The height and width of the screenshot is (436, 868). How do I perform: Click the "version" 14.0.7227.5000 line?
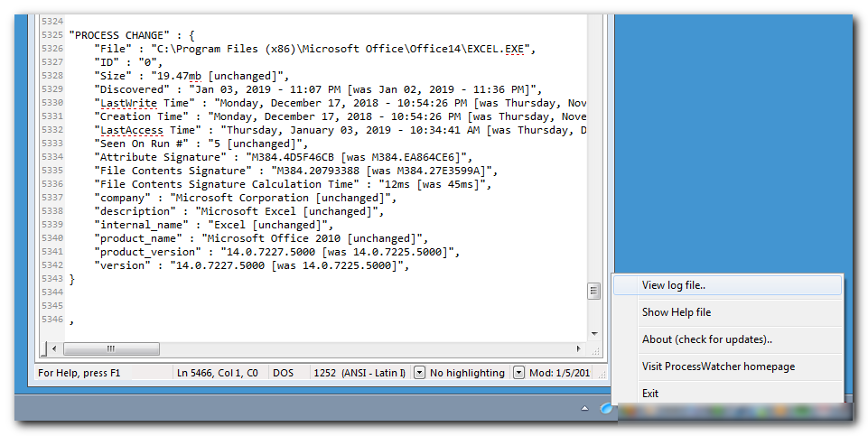[x=252, y=265]
